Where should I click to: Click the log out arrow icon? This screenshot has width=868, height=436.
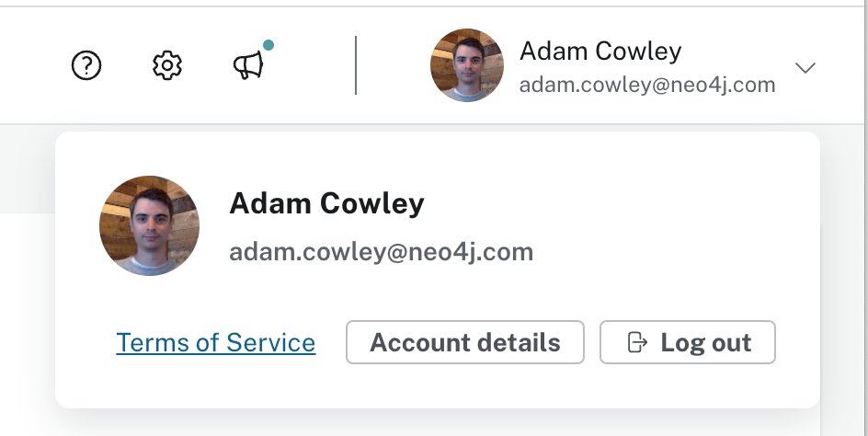tap(637, 342)
